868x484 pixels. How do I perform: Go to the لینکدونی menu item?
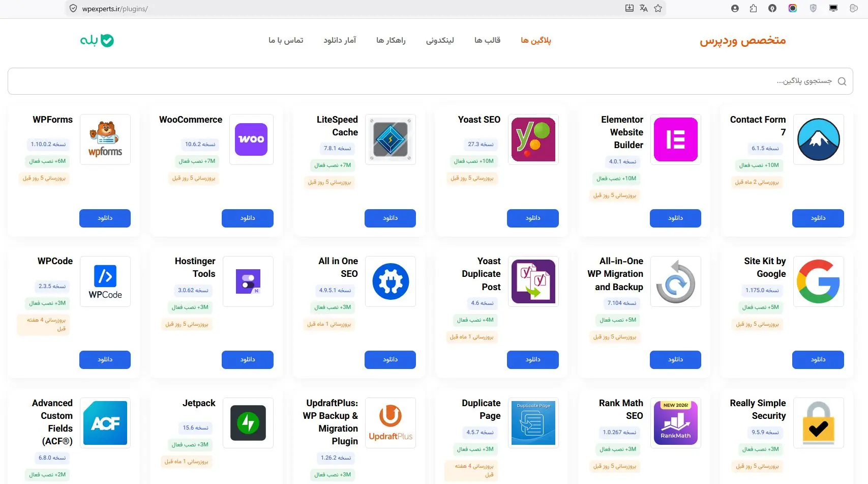point(440,40)
